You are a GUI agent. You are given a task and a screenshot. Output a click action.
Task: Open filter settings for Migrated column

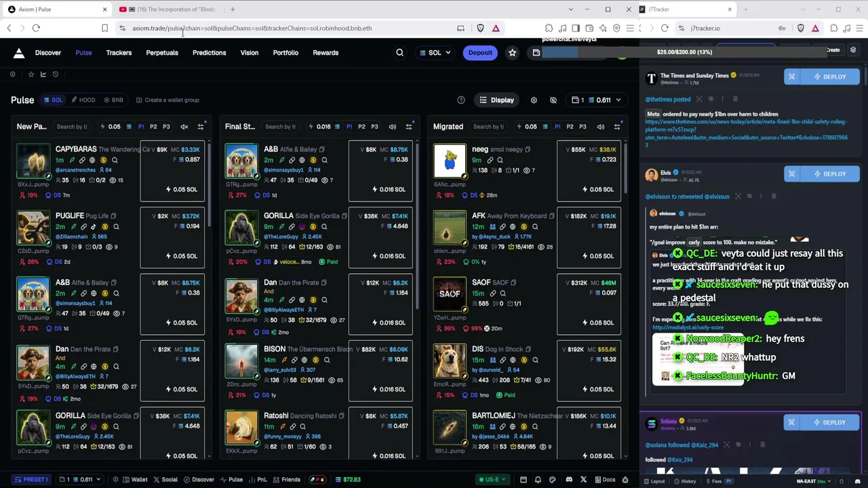616,127
